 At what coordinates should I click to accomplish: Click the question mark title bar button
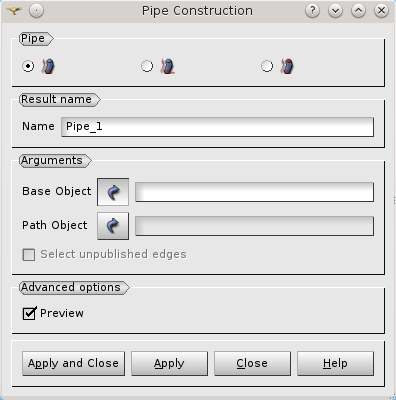[312, 11]
